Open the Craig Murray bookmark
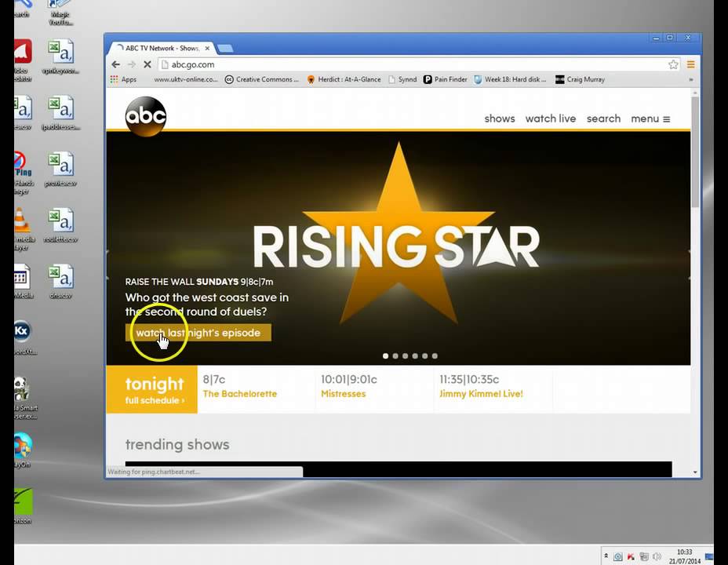728x565 pixels. [x=581, y=79]
